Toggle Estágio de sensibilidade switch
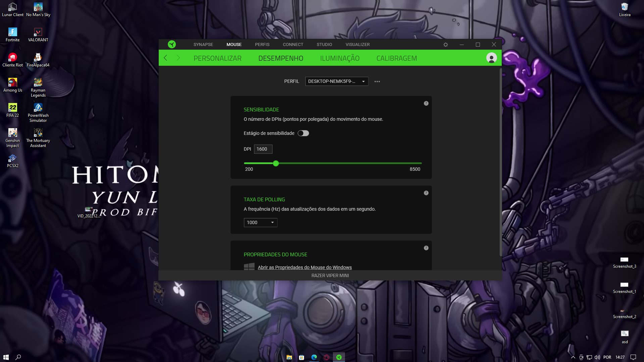Screen dimensions: 644x362 303,133
